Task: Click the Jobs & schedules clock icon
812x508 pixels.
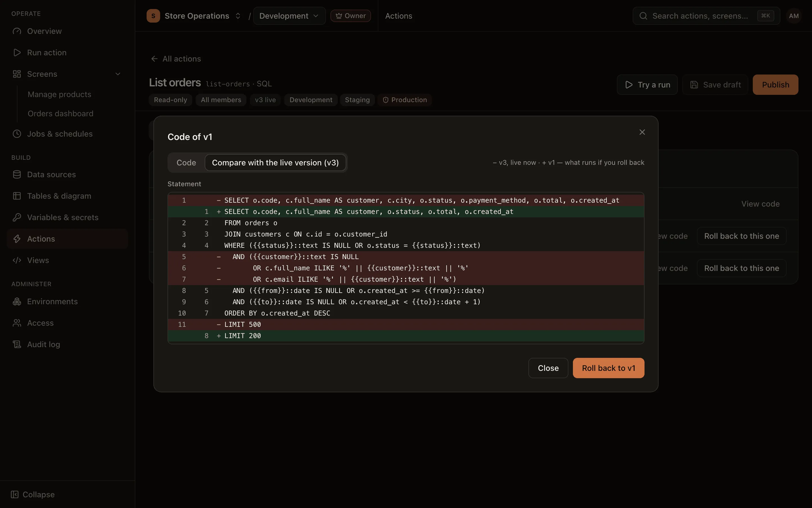Action: [x=17, y=134]
